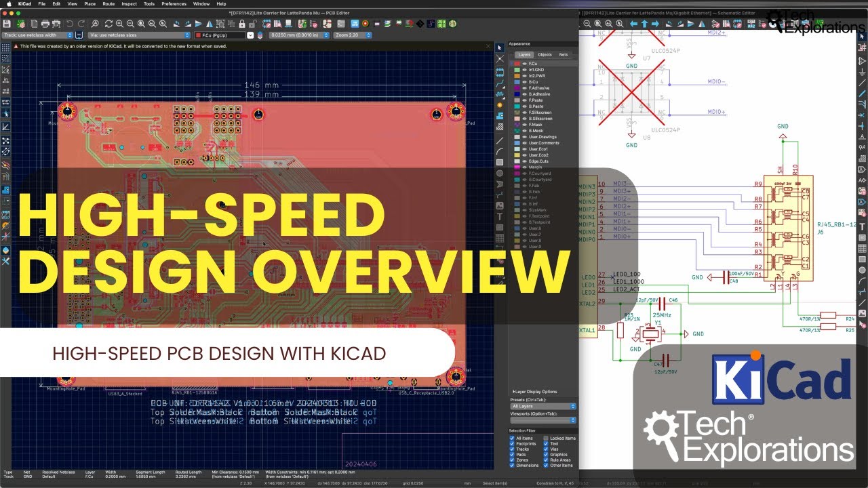Select the Add Text tool
868x488 pixels.
(500, 217)
